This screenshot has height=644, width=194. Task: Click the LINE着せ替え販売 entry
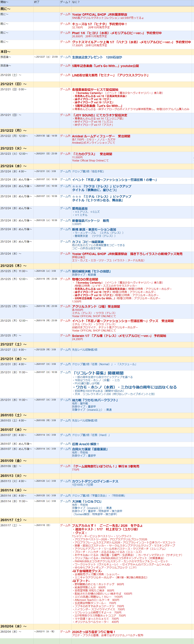(110, 75)
